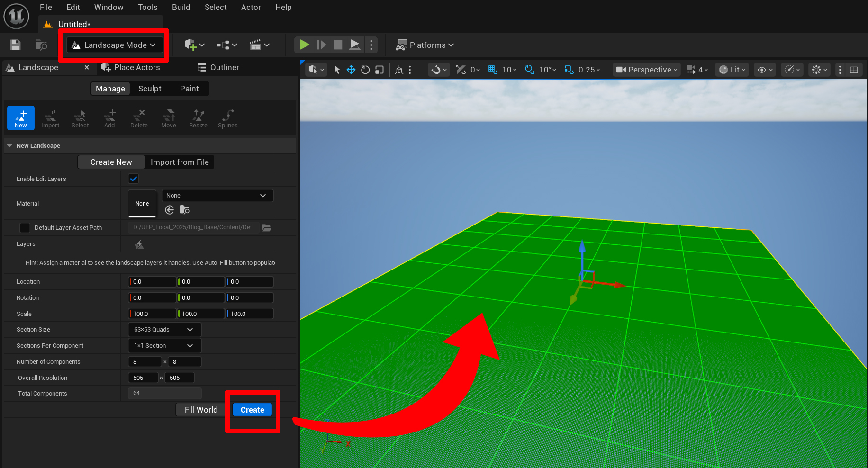The image size is (868, 468).
Task: Click the Import landscape tool icon
Action: pyautogui.click(x=50, y=118)
